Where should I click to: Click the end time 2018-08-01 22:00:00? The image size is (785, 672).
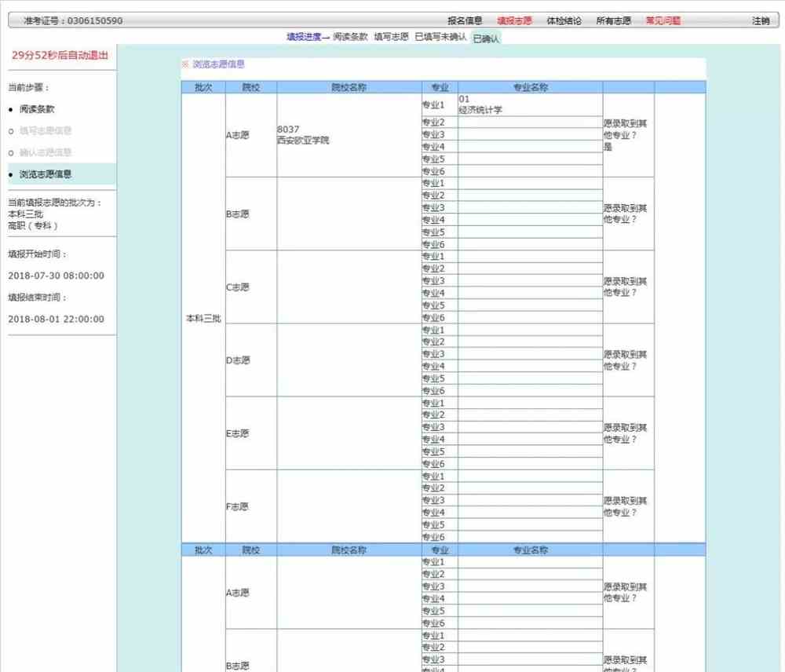[x=56, y=319]
